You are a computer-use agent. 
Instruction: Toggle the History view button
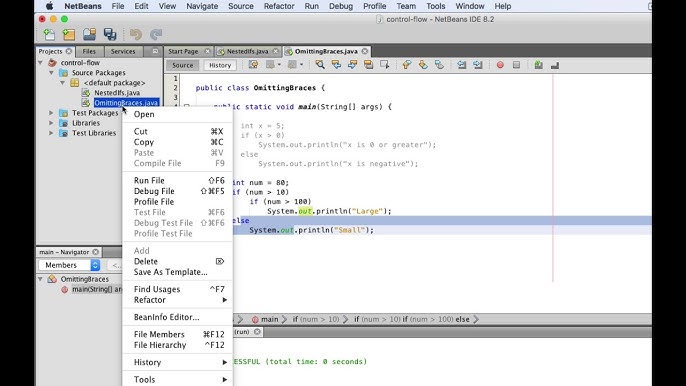(220, 65)
